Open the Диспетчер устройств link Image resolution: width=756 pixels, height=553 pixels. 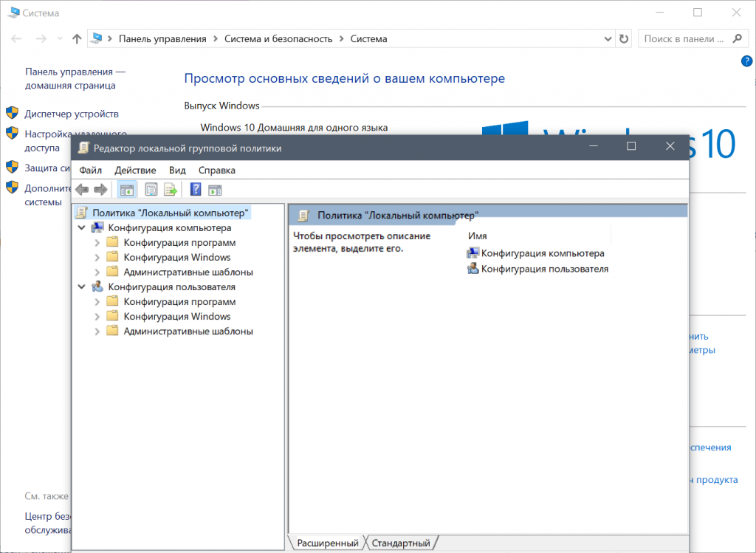coord(71,114)
